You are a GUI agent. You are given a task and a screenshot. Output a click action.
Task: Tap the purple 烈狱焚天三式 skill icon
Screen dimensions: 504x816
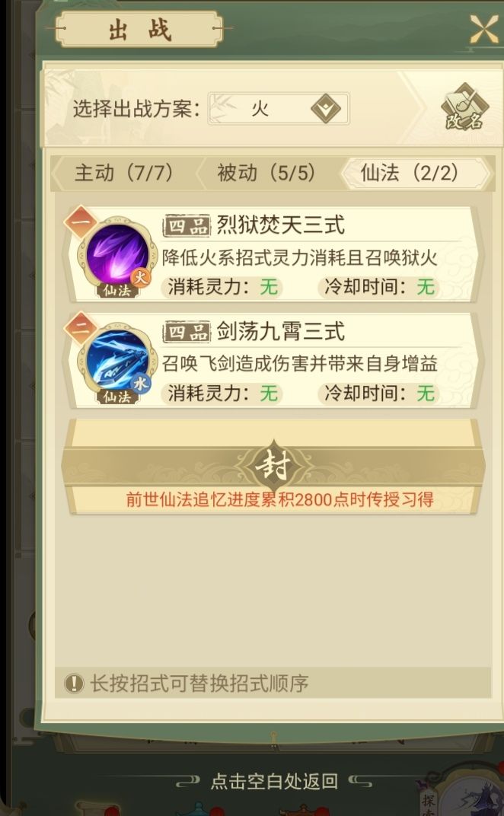pos(118,255)
